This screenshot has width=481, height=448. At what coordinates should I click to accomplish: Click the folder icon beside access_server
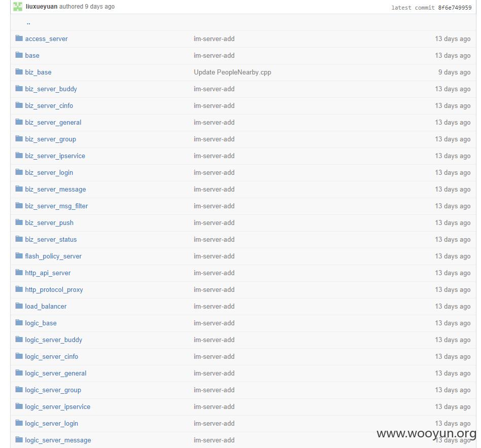tap(19, 38)
